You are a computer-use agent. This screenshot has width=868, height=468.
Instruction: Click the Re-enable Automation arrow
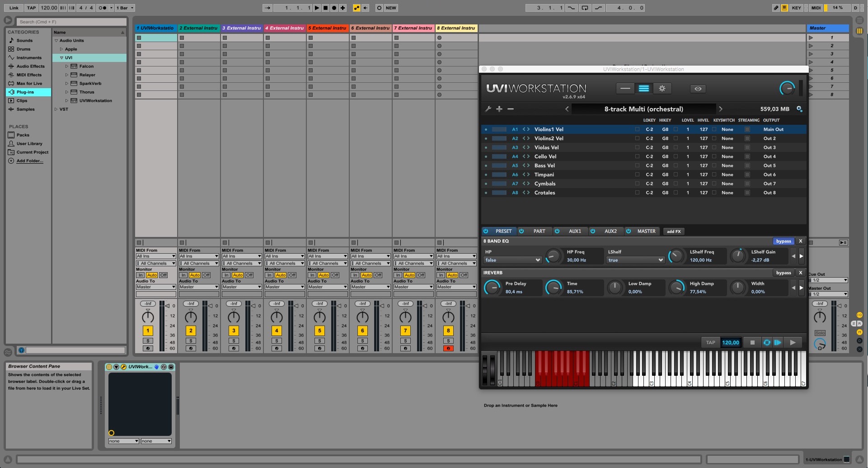(x=365, y=8)
